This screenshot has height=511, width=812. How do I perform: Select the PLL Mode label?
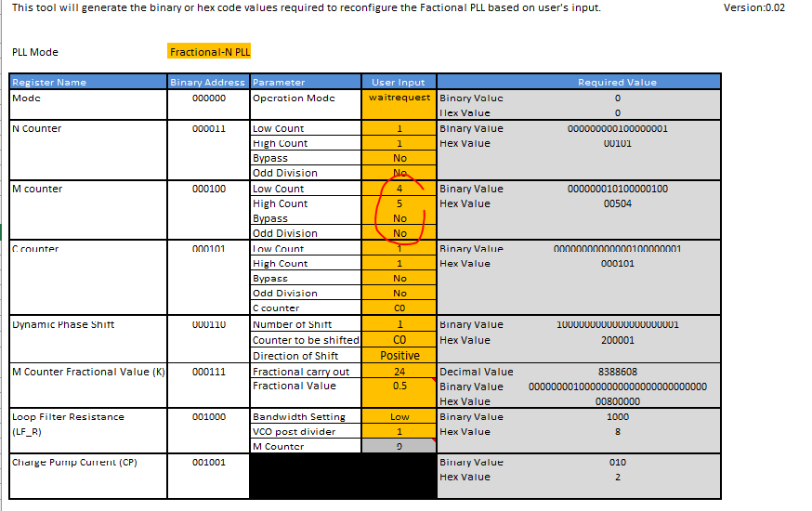tap(35, 52)
